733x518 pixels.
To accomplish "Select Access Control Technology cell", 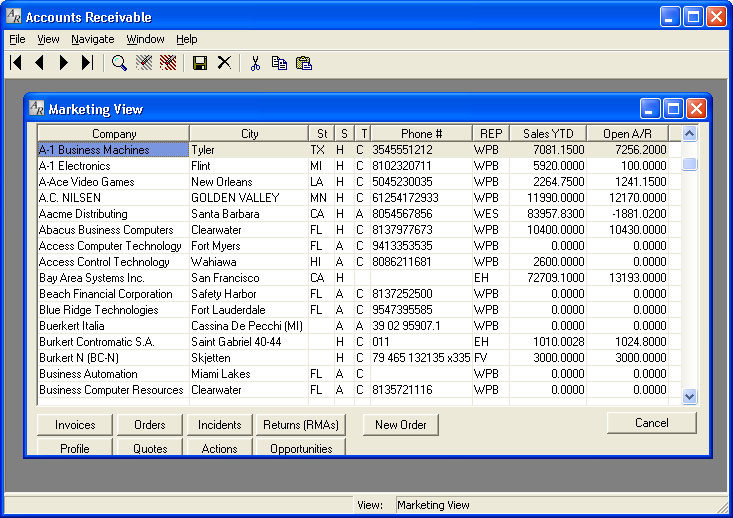I will tap(113, 262).
